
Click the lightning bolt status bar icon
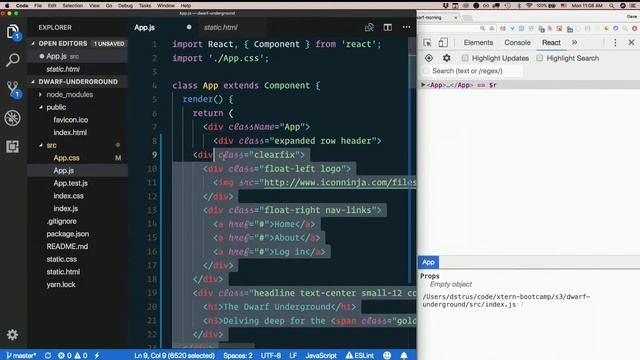tap(97, 356)
